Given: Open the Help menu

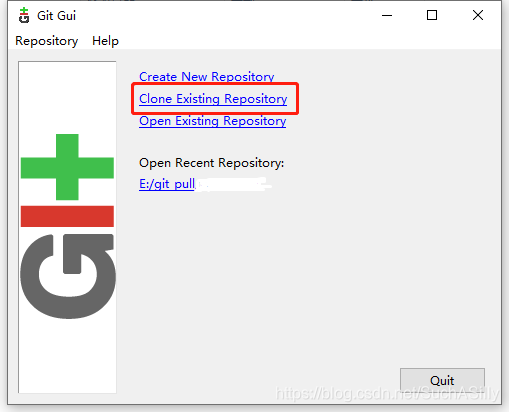Looking at the screenshot, I should click(105, 41).
